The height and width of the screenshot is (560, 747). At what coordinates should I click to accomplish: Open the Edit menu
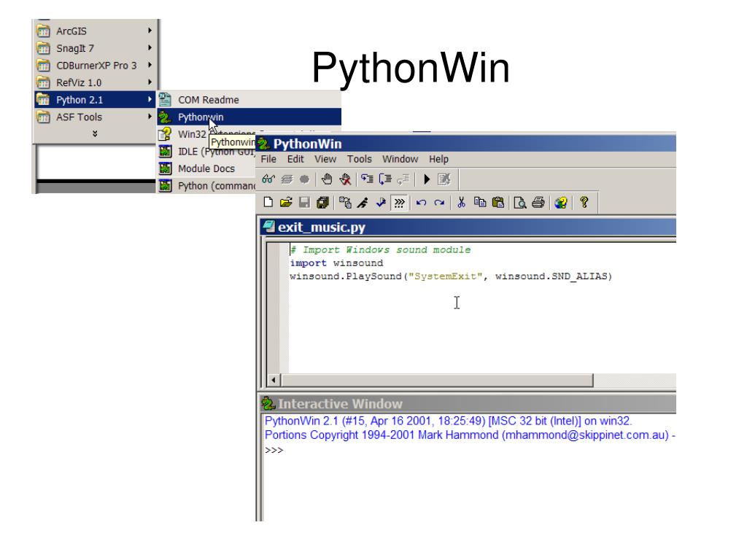point(295,159)
